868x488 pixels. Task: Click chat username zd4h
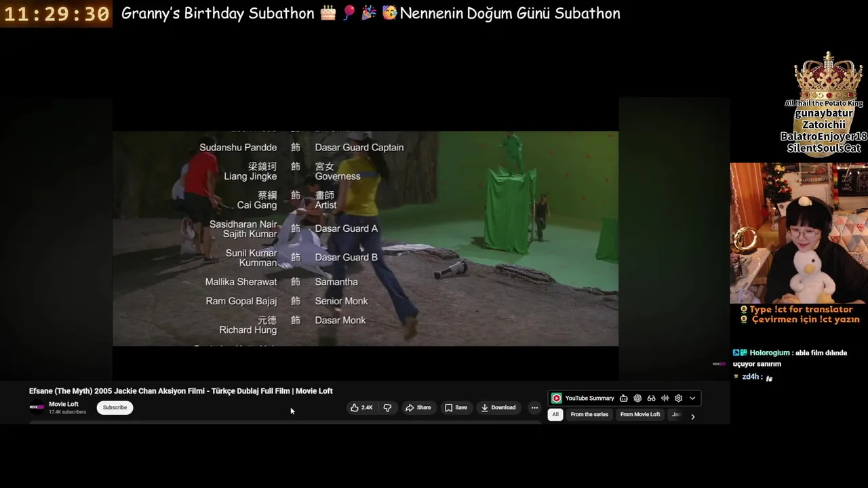tap(750, 377)
